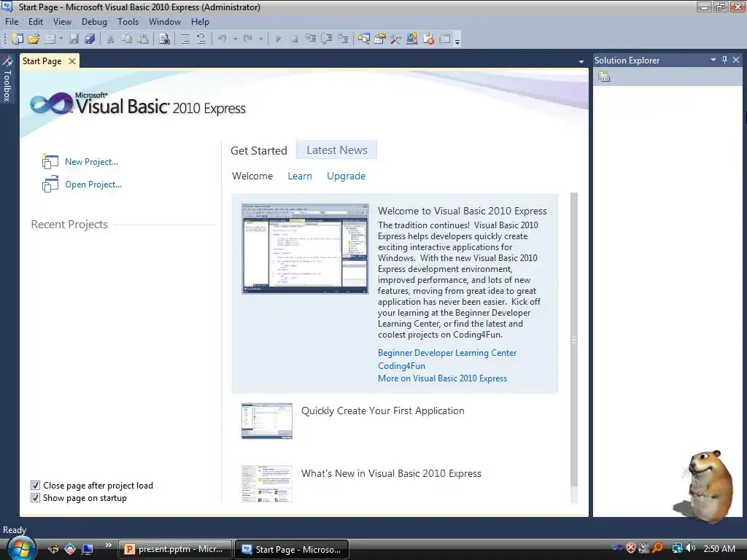747x560 pixels.
Task: Click the Save toolbar icon
Action: click(x=74, y=39)
